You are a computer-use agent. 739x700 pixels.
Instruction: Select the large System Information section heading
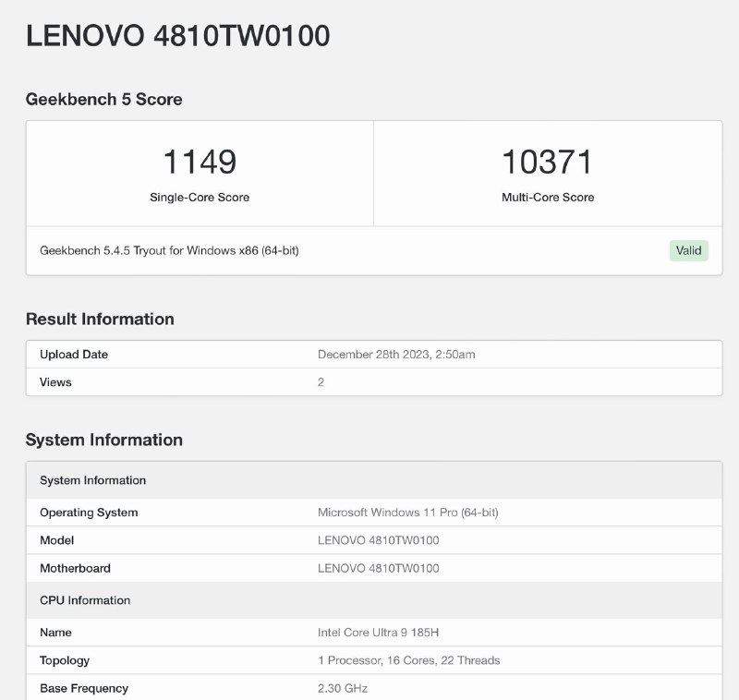coord(104,440)
